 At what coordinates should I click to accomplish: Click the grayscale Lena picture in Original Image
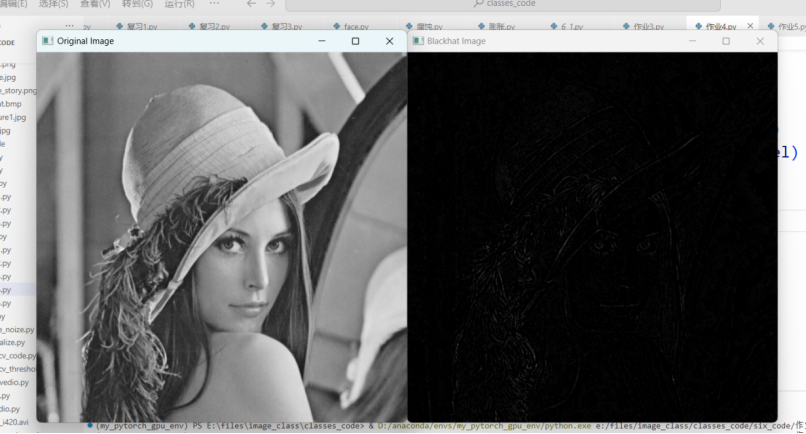[222, 237]
